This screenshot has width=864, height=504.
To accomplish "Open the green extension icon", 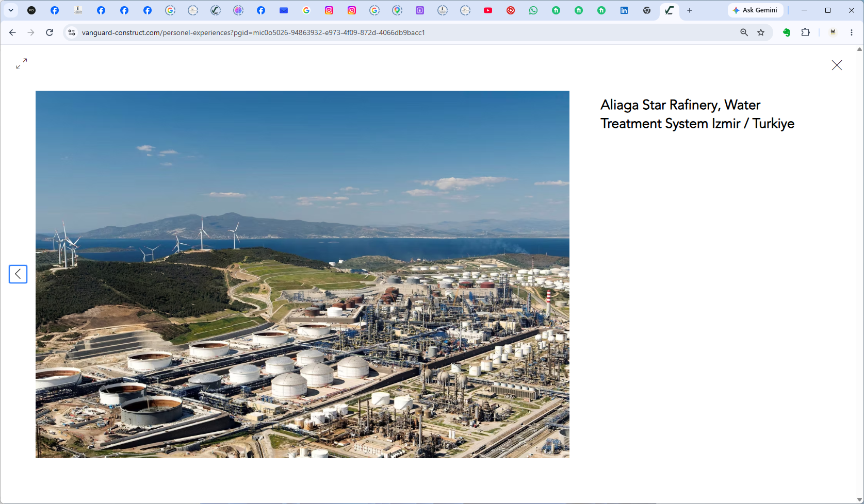I will 787,32.
